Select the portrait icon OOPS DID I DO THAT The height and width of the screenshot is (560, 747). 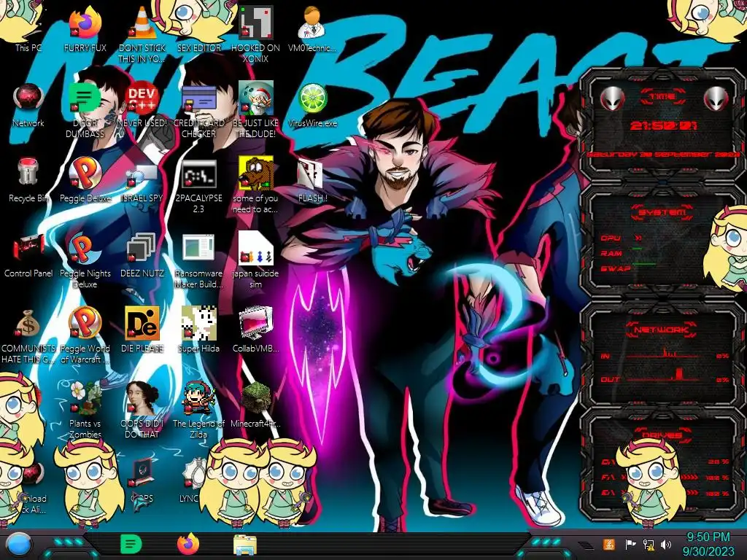tap(142, 411)
